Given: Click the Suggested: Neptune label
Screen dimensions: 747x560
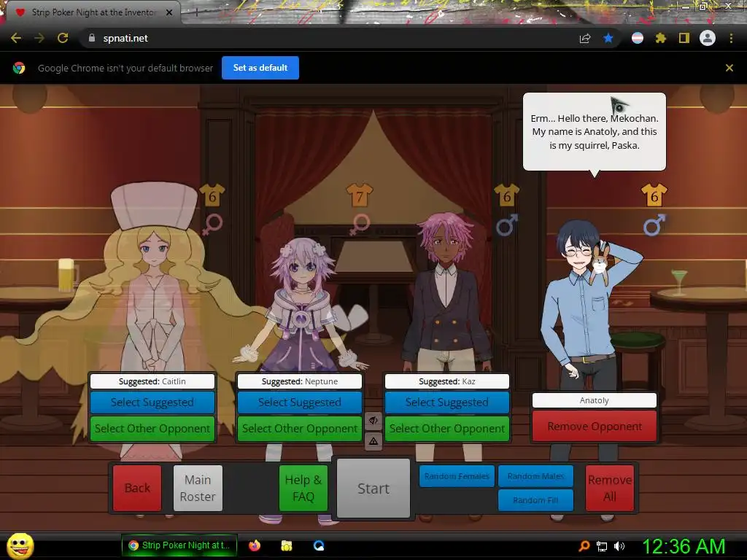Looking at the screenshot, I should (300, 381).
